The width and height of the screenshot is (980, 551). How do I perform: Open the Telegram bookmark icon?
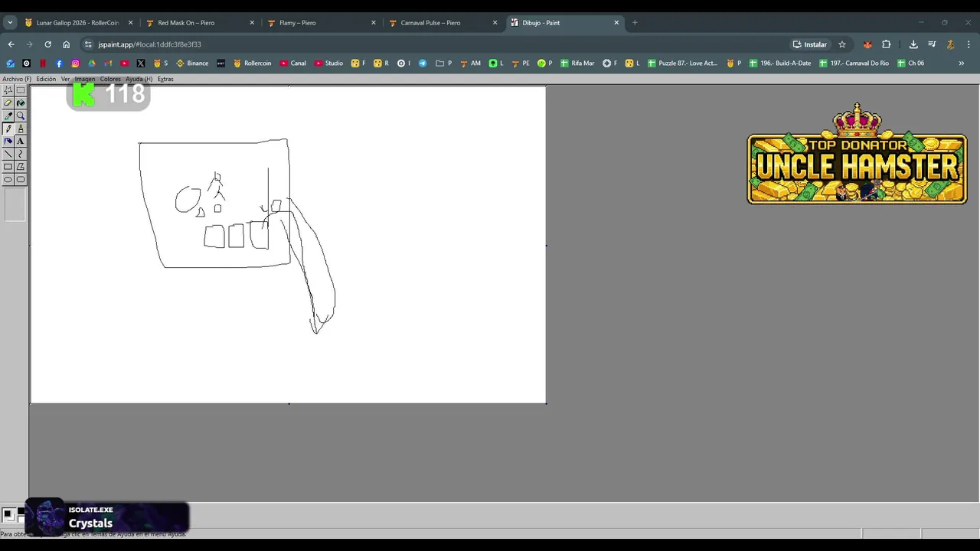[x=423, y=63]
